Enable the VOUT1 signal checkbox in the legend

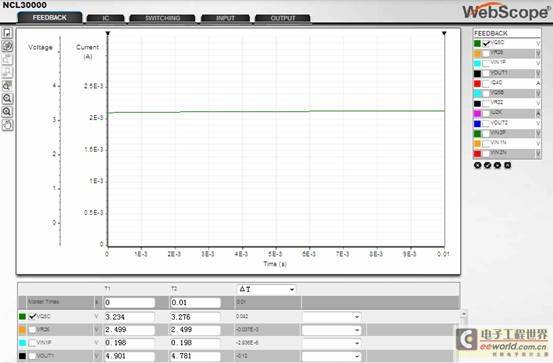[x=486, y=73]
